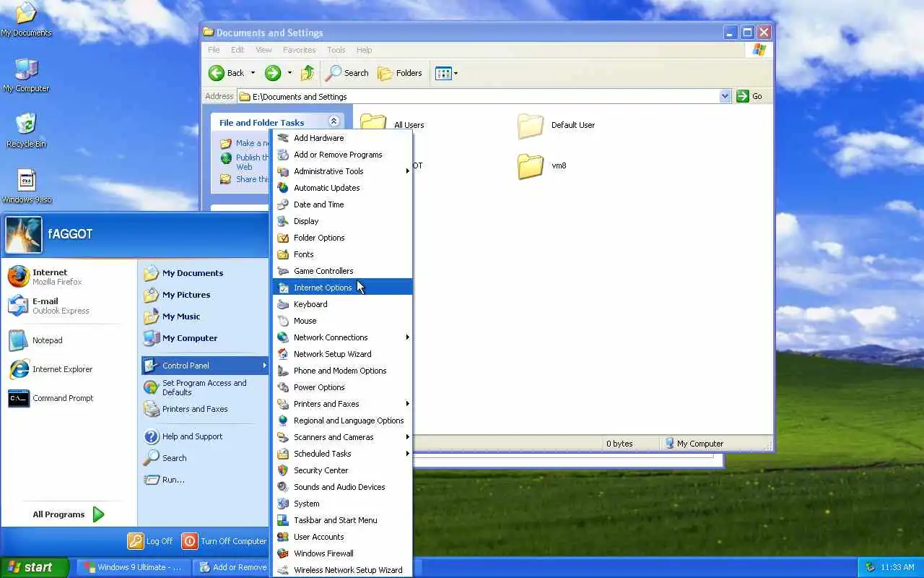Open Add Hardware from Control Panel menu
This screenshot has width=924, height=578.
pyautogui.click(x=343, y=138)
